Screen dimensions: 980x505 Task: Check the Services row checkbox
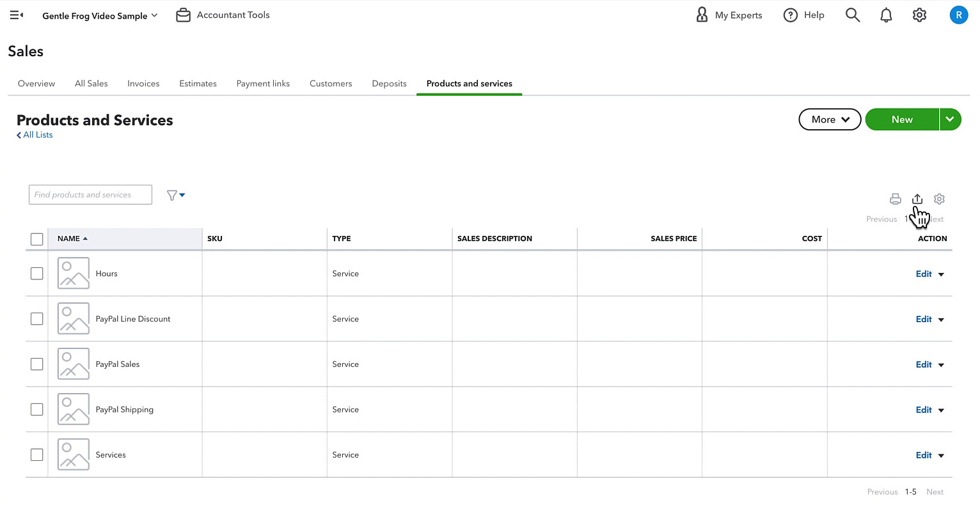pos(36,455)
